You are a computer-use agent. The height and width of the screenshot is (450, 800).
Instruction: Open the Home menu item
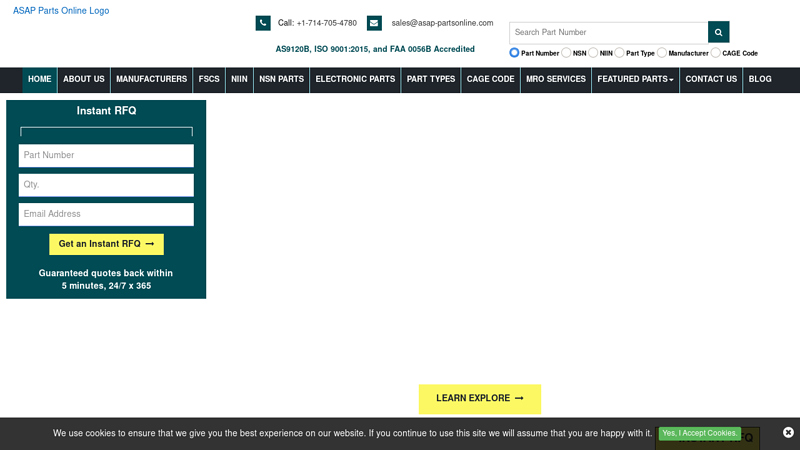[x=40, y=80]
